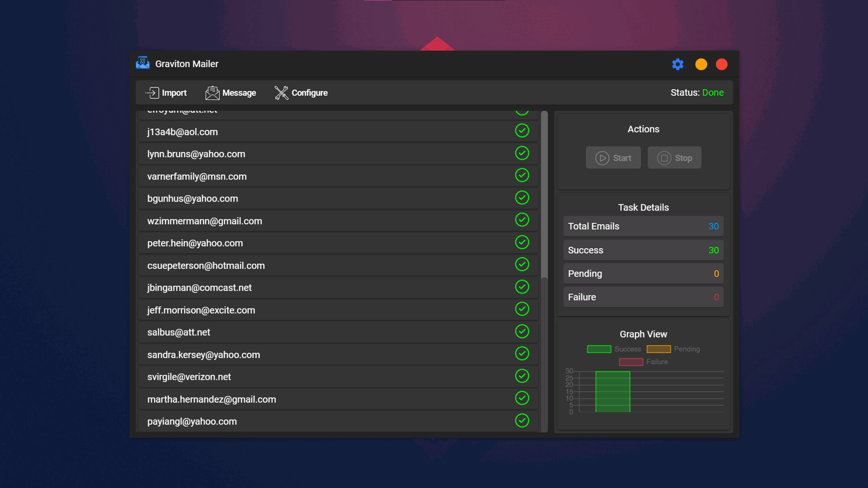Click the checkmark icon beside lynn.bruns@yahoo.com
The height and width of the screenshot is (488, 868).
[x=522, y=153]
